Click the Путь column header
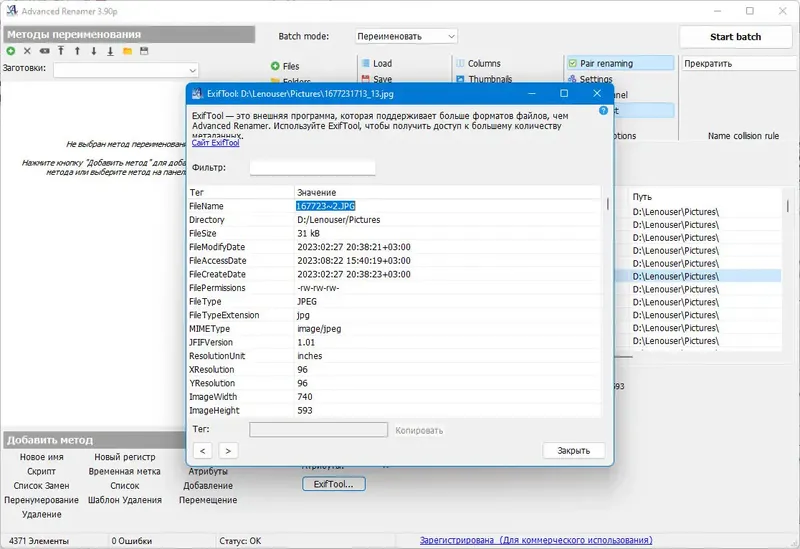Viewport: 800px width, 549px height. tap(704, 196)
